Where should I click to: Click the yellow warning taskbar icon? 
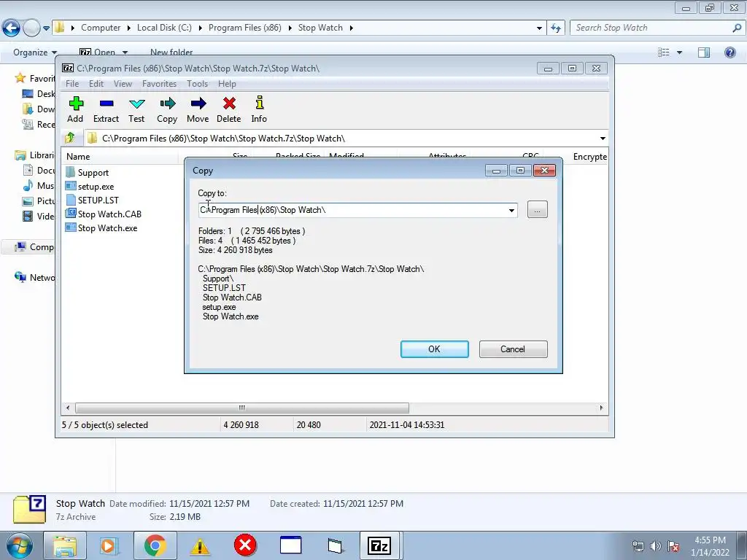click(200, 547)
